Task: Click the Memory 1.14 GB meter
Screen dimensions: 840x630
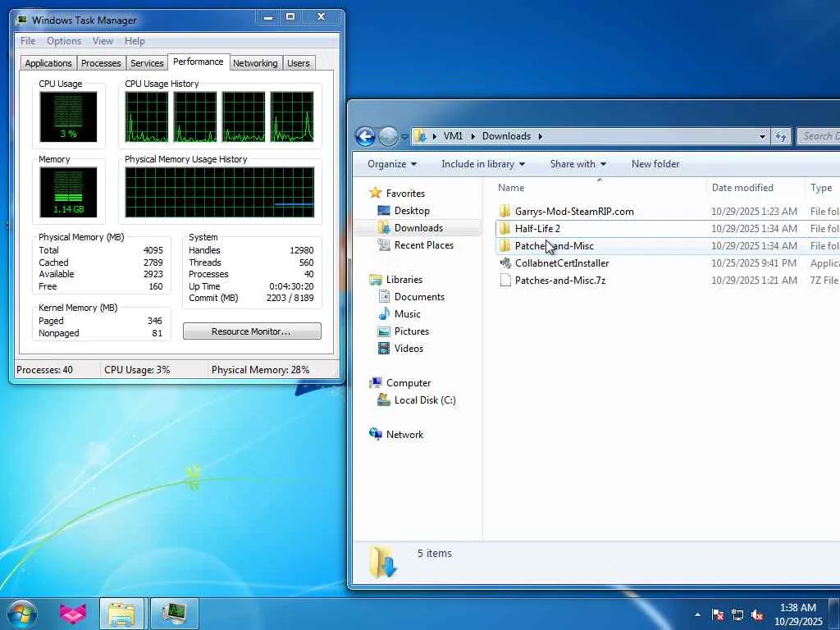Action: coord(68,192)
